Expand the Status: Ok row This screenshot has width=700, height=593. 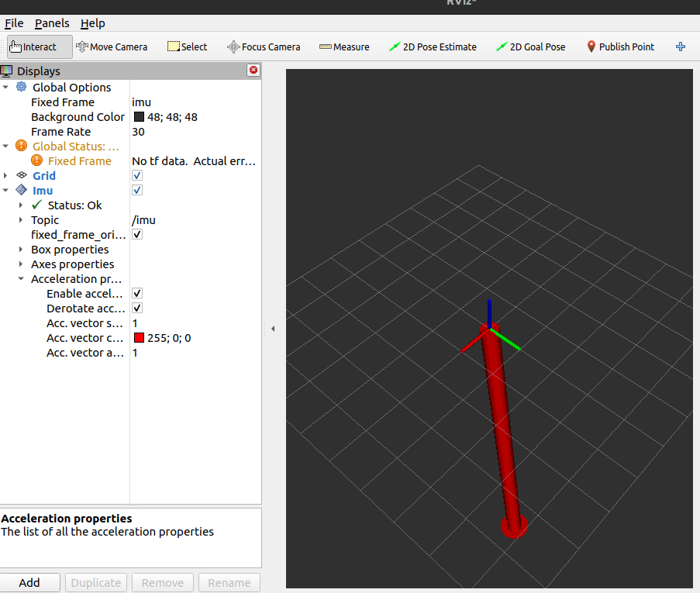pos(21,205)
